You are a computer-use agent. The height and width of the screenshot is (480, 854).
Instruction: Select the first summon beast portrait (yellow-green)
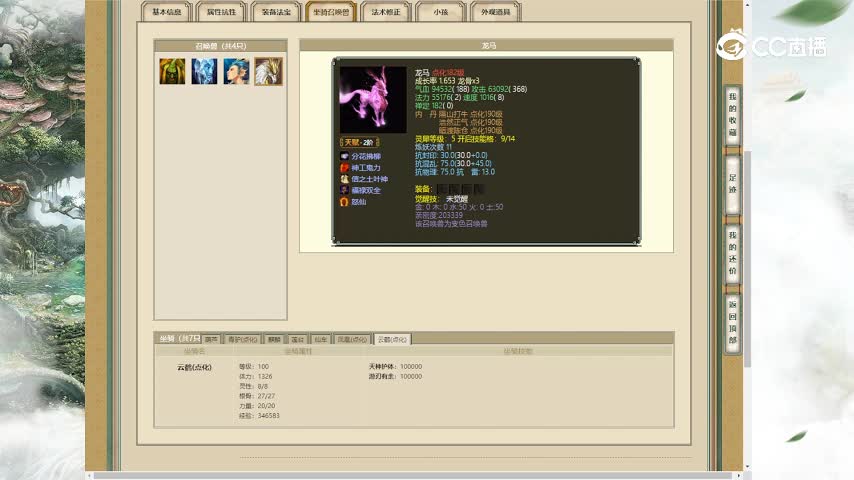pyautogui.click(x=172, y=71)
